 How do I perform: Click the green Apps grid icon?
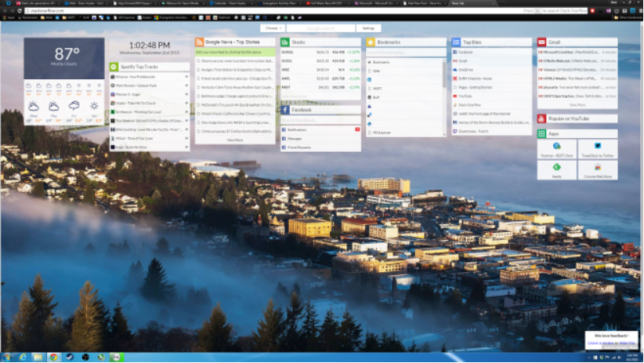click(541, 134)
